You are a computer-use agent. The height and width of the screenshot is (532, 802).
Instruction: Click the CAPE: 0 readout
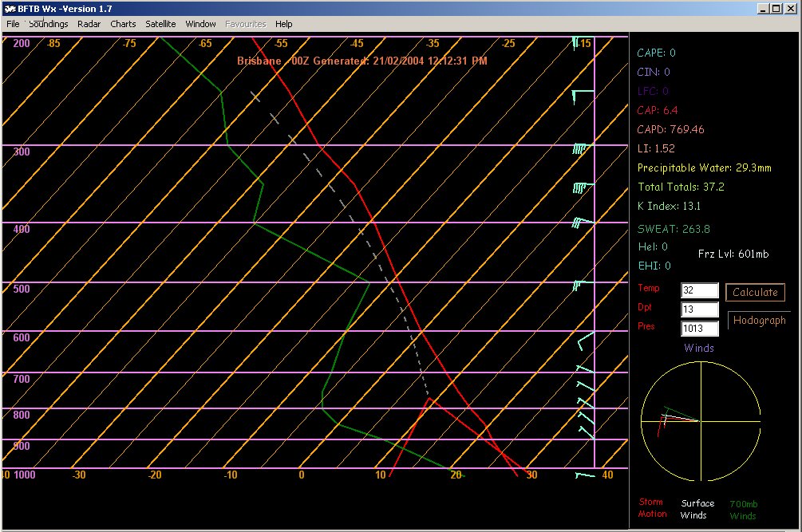pyautogui.click(x=656, y=53)
